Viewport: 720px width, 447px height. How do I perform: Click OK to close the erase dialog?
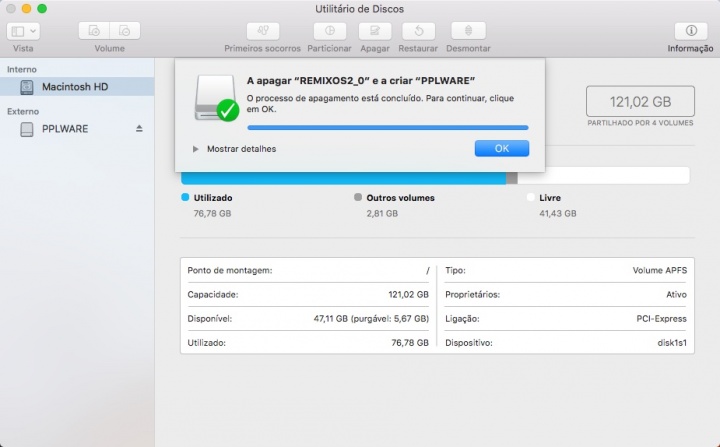tap(501, 148)
